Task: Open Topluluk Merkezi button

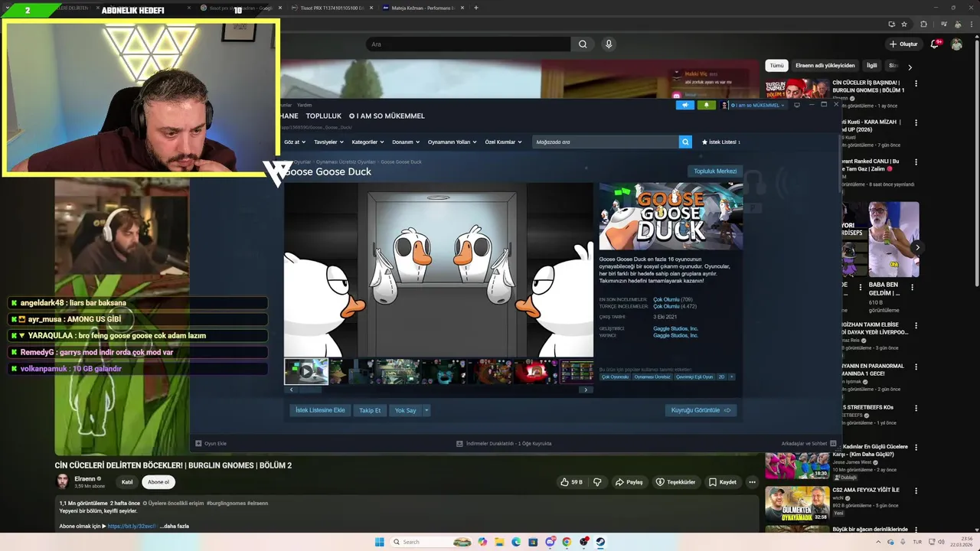Action: pyautogui.click(x=715, y=171)
